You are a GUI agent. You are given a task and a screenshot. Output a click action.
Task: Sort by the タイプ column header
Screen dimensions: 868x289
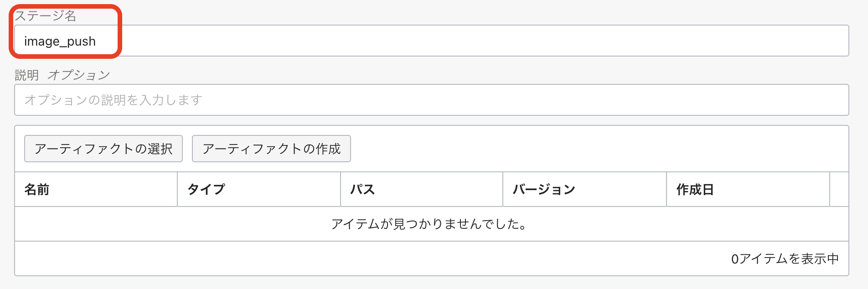205,189
